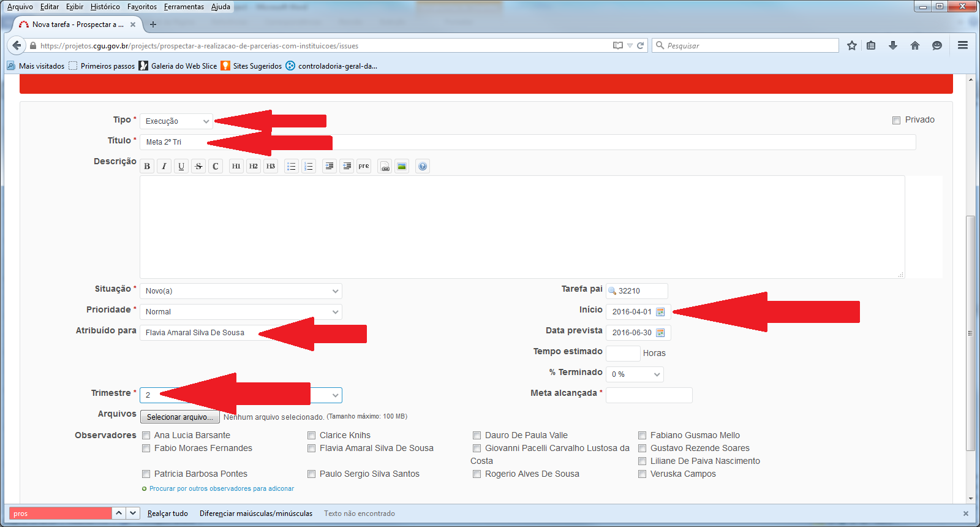The height and width of the screenshot is (527, 980).
Task: Open calendar picker for Início date
Action: (x=660, y=312)
